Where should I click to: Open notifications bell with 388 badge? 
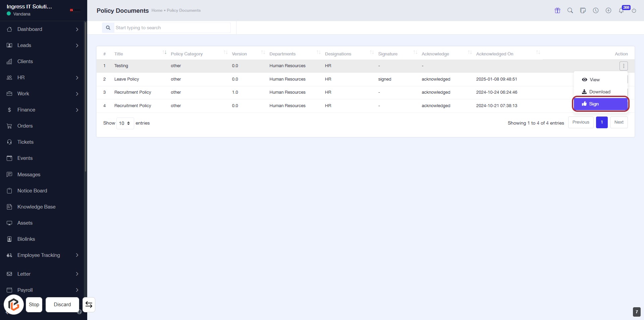(x=621, y=10)
